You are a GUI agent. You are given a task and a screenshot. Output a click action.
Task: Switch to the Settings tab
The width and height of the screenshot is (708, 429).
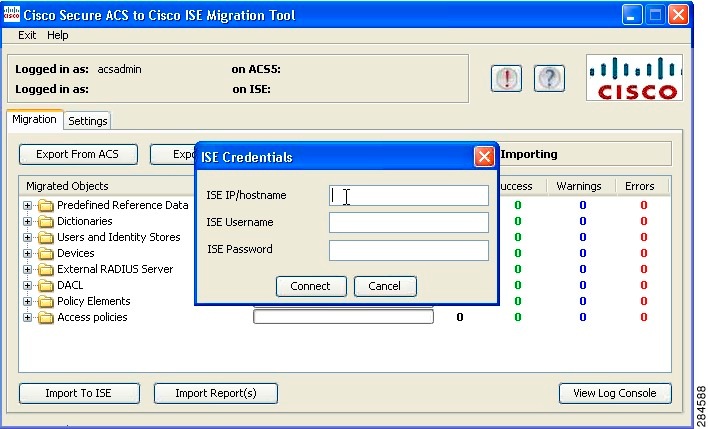pyautogui.click(x=88, y=121)
